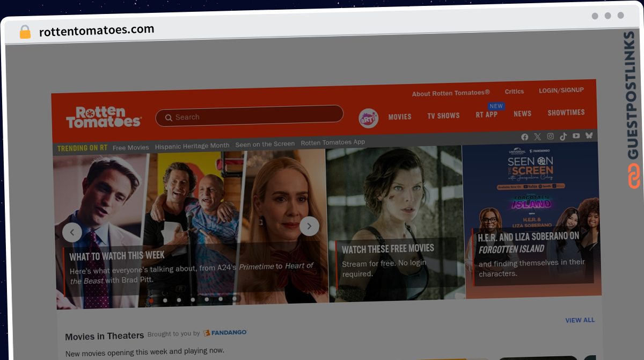Click the TRENDING ON RT label
Image resolution: width=644 pixels, height=360 pixels.
pyautogui.click(x=83, y=148)
